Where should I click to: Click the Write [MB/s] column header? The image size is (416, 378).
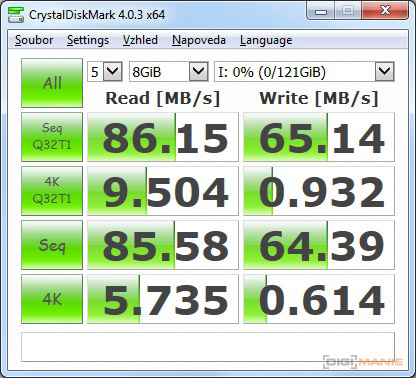click(x=319, y=98)
